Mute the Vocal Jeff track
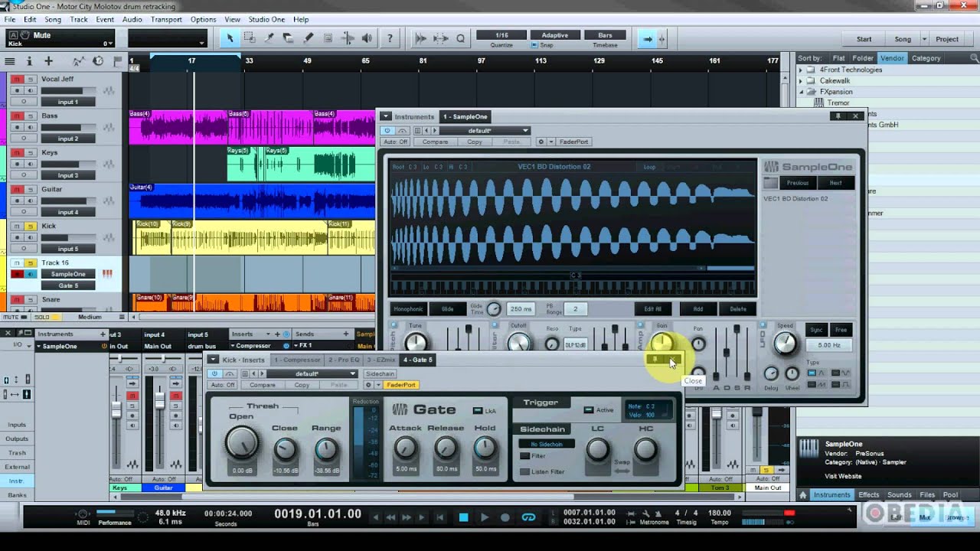The height and width of the screenshot is (551, 980). point(16,79)
